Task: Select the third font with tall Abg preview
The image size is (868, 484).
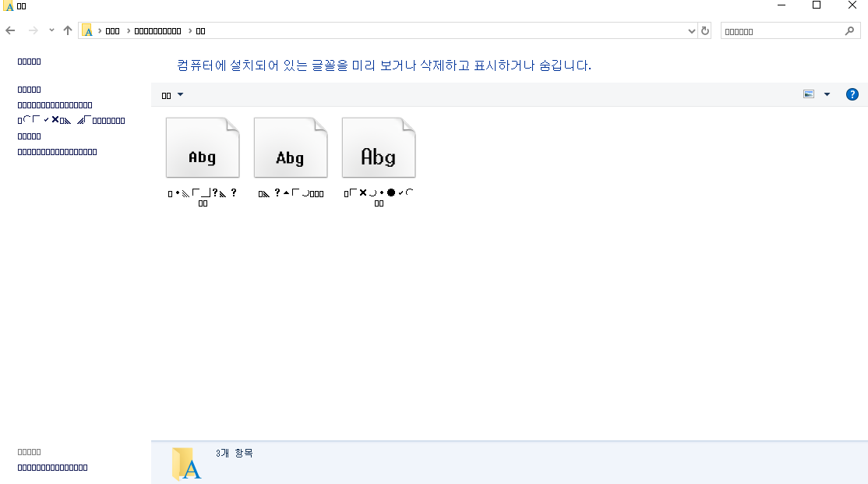Action: pyautogui.click(x=379, y=148)
